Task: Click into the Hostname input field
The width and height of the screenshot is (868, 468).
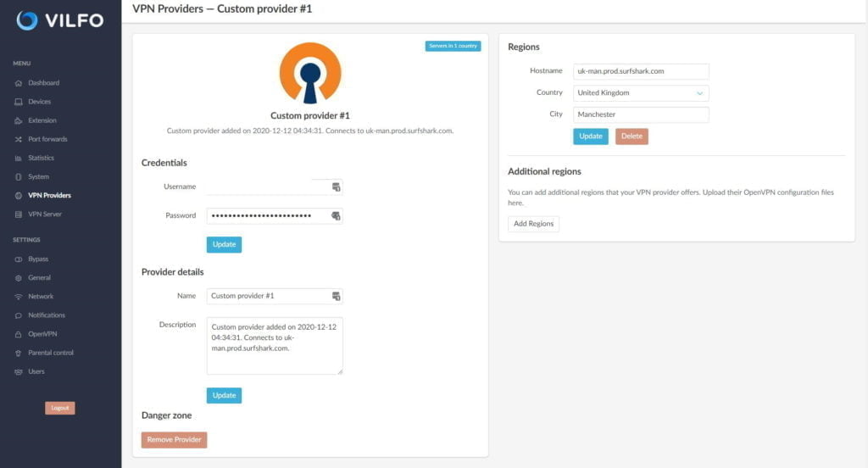Action: point(641,72)
